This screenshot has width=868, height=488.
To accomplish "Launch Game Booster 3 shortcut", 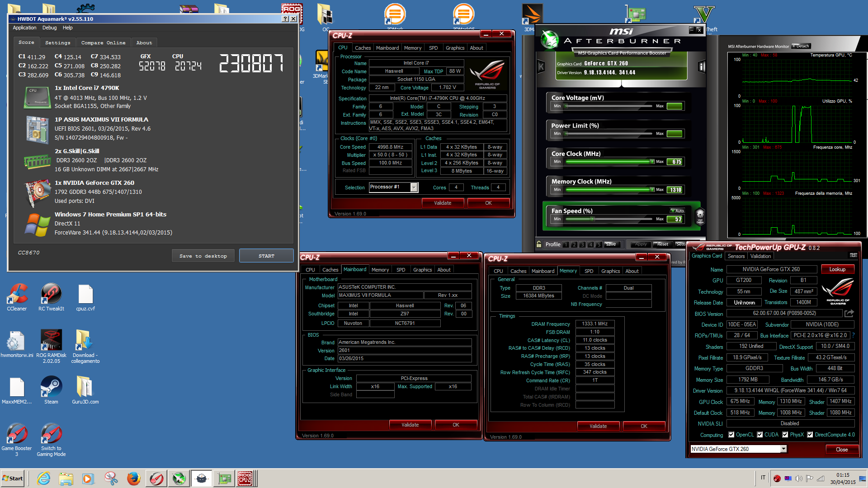I will pos(17,439).
